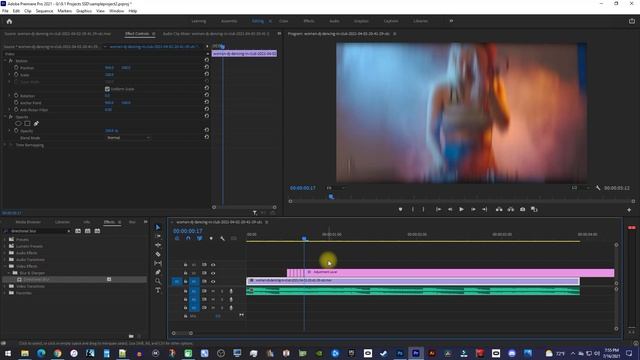Collapse the Motion effect group

5,60
